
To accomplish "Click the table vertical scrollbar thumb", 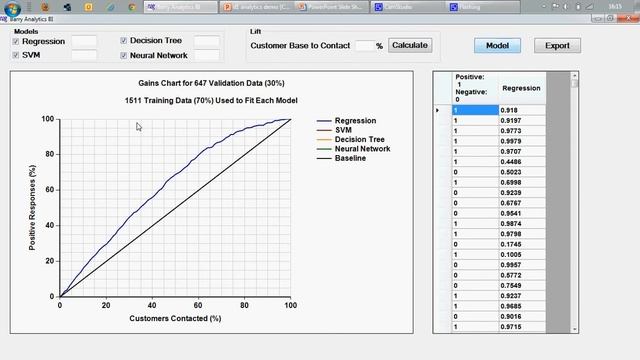I will pyautogui.click(x=575, y=83).
